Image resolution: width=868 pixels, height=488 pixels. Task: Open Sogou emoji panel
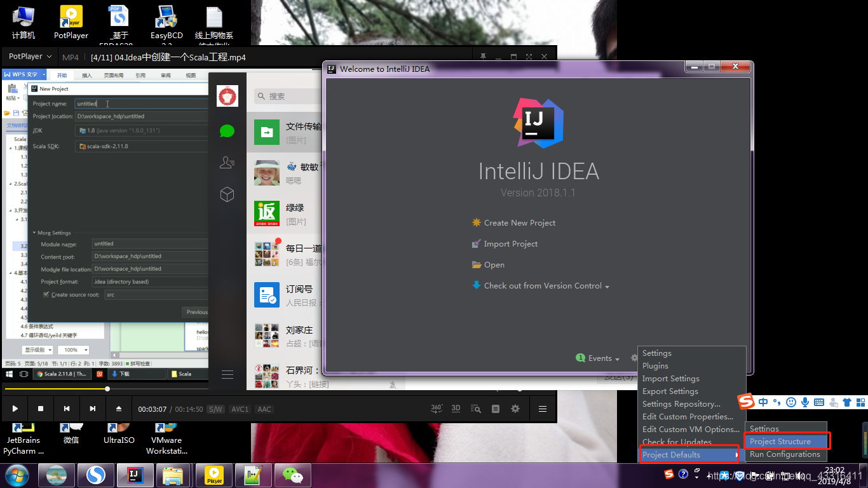(791, 402)
